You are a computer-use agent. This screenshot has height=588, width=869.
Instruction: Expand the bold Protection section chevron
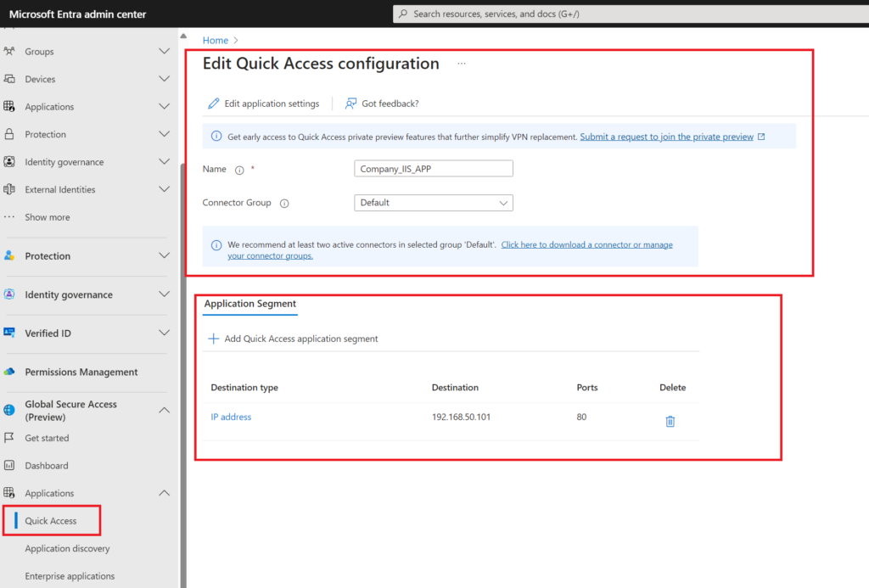[x=164, y=256]
